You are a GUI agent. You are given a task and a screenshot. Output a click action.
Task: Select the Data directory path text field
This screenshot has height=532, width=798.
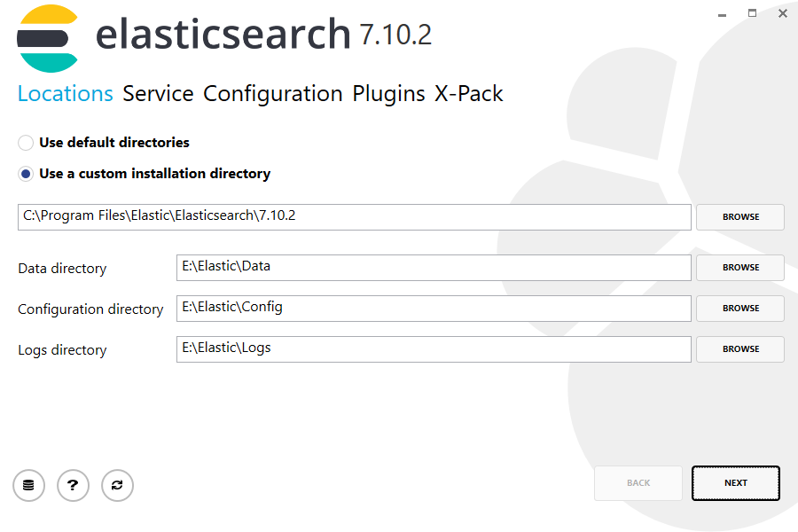click(x=434, y=267)
